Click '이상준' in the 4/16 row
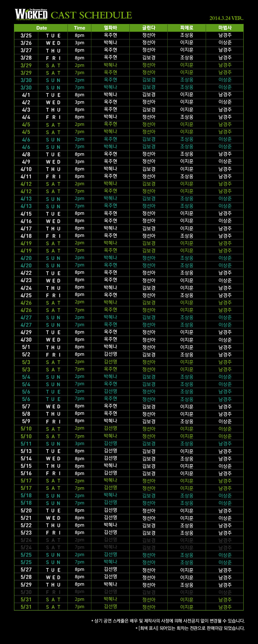This screenshot has width=258, height=644. (225, 221)
